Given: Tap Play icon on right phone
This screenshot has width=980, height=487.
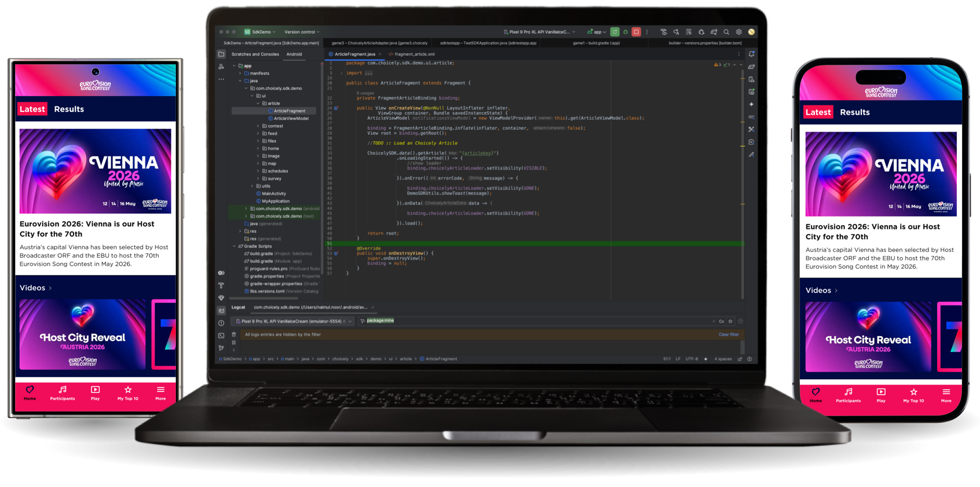Looking at the screenshot, I should point(880,392).
